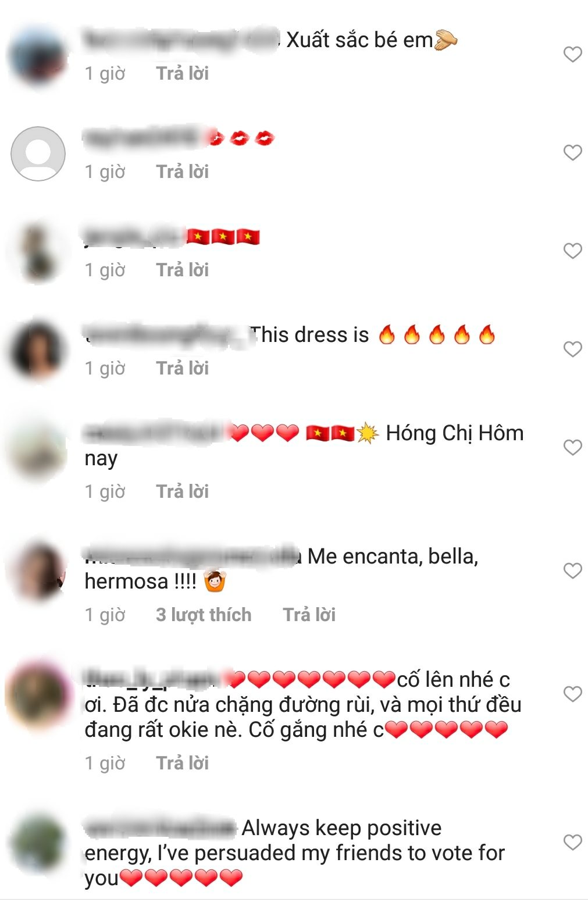View the 3 lượt thích likes list
588x902 pixels.
click(204, 615)
